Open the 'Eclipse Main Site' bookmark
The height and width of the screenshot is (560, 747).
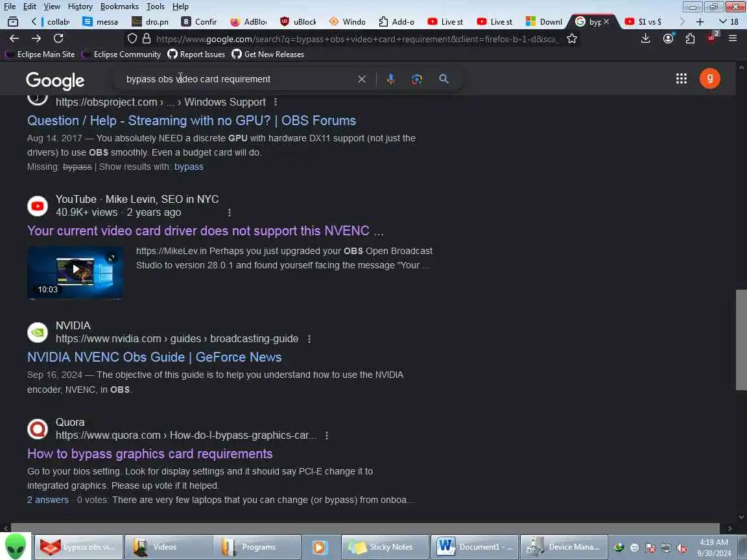point(40,54)
